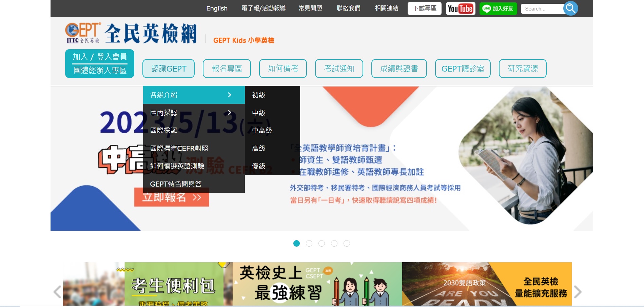
Task: Open 聯絡我們 page
Action: (x=348, y=8)
